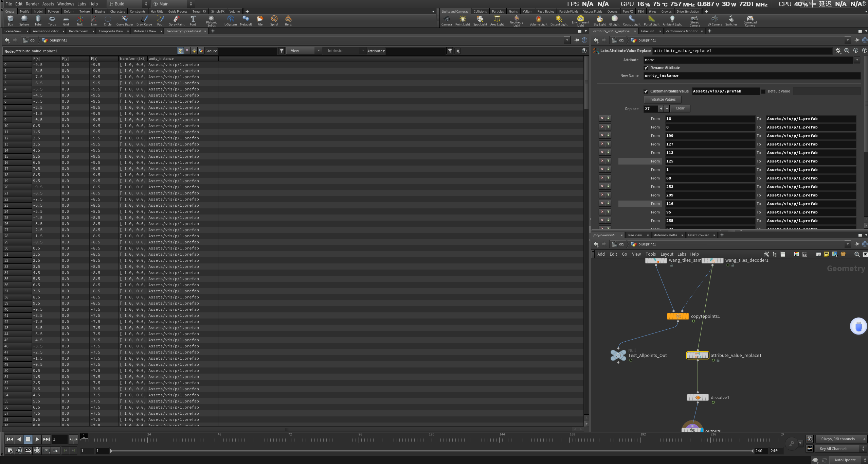Click the Clear button beside Replace
868x464 pixels.
pos(680,108)
